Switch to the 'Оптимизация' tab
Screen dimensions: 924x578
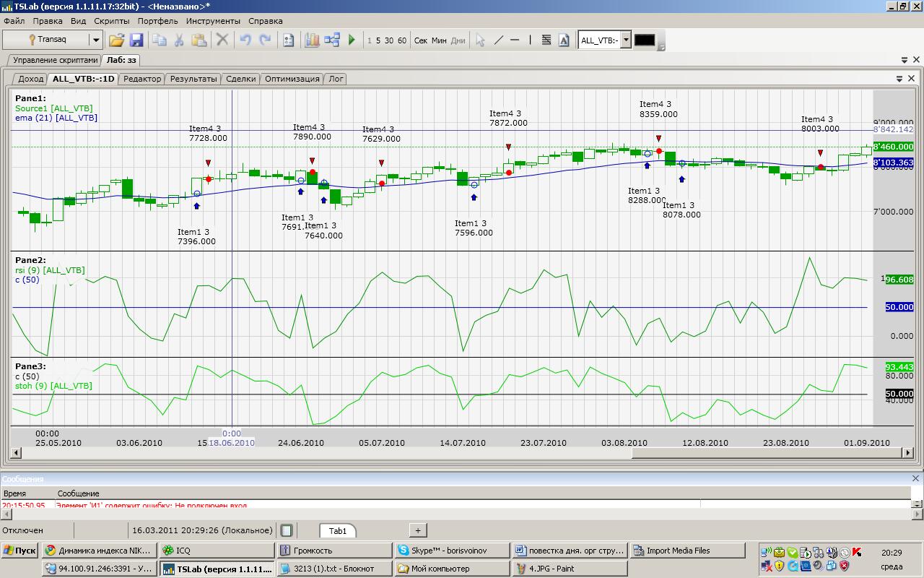(292, 79)
